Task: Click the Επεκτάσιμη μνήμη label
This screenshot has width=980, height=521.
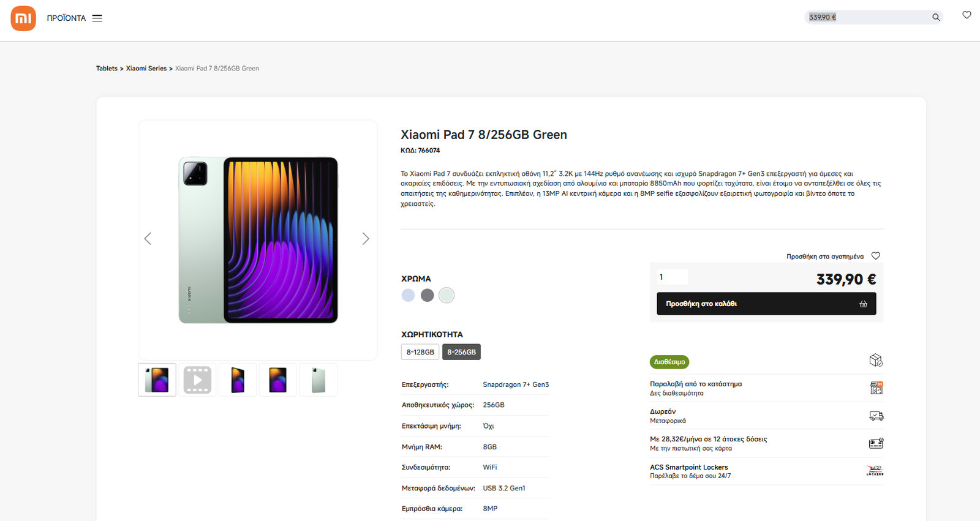Action: pos(431,426)
